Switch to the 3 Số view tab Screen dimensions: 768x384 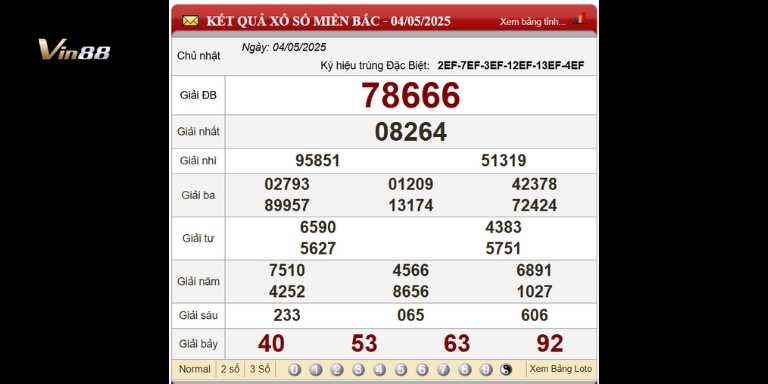pyautogui.click(x=260, y=369)
